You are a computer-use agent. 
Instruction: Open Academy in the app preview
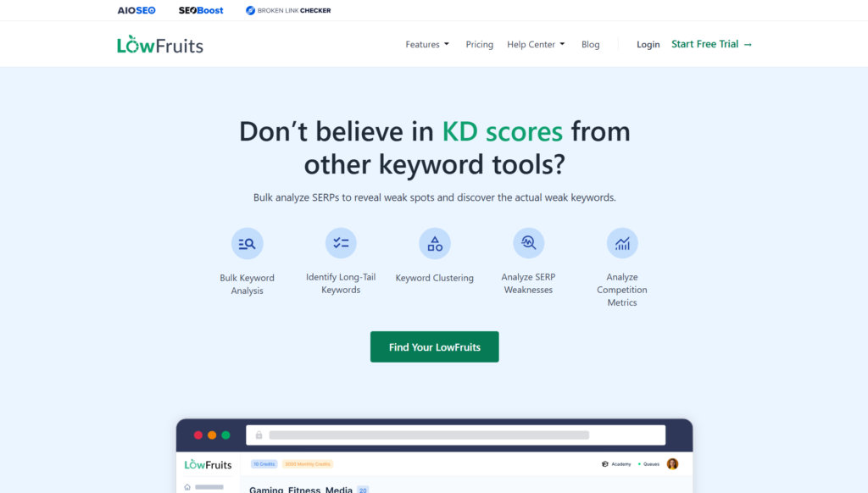click(616, 464)
